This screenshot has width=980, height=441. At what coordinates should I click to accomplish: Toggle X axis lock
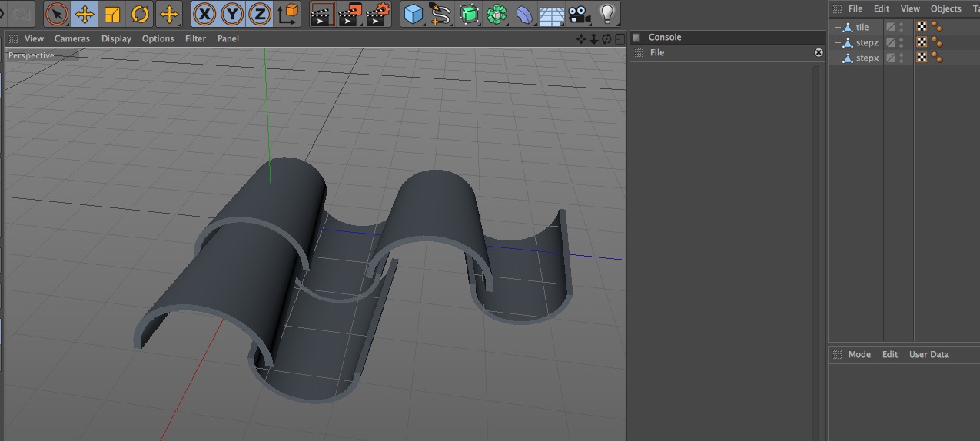tap(204, 14)
